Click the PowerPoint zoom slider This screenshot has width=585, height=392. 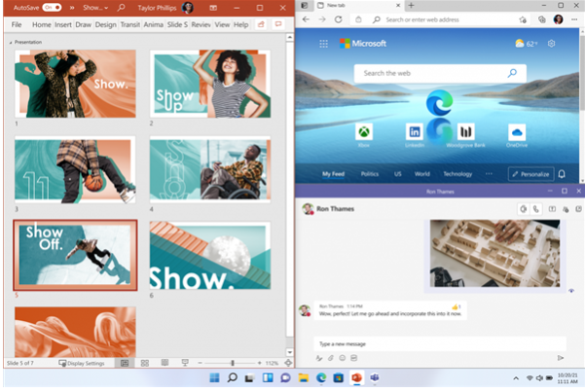[232, 363]
